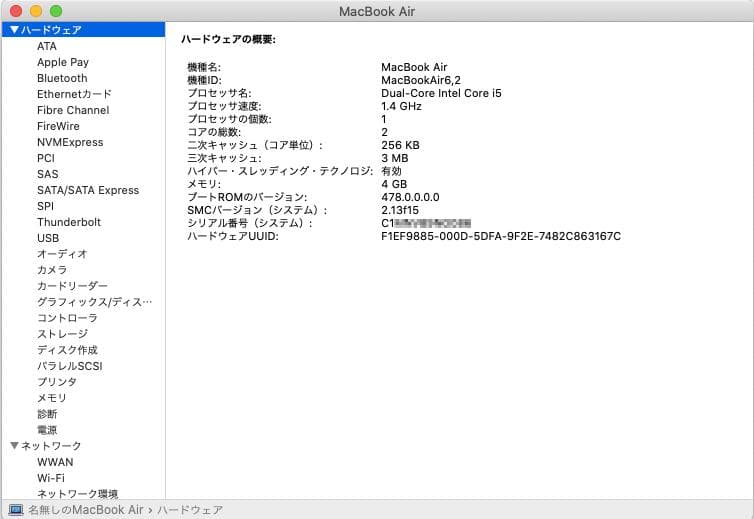754x519 pixels.
Task: Click the 256 KB cache value
Action: coord(400,145)
